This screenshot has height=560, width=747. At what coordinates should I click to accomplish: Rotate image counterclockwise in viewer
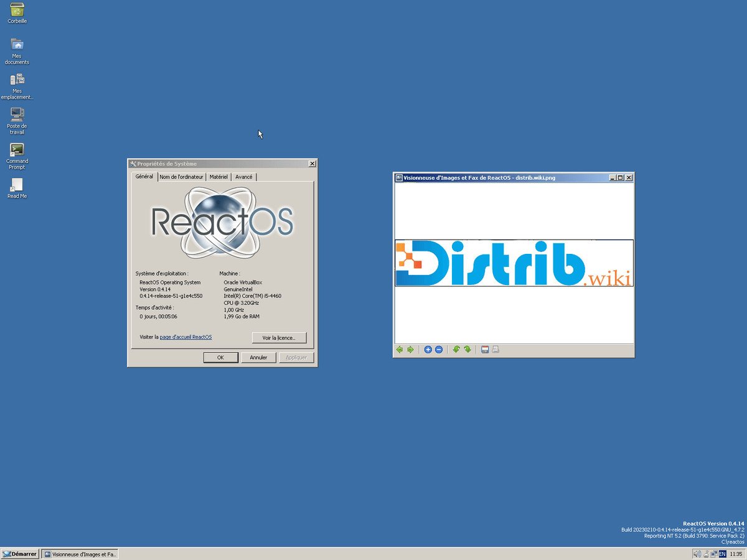tap(456, 350)
